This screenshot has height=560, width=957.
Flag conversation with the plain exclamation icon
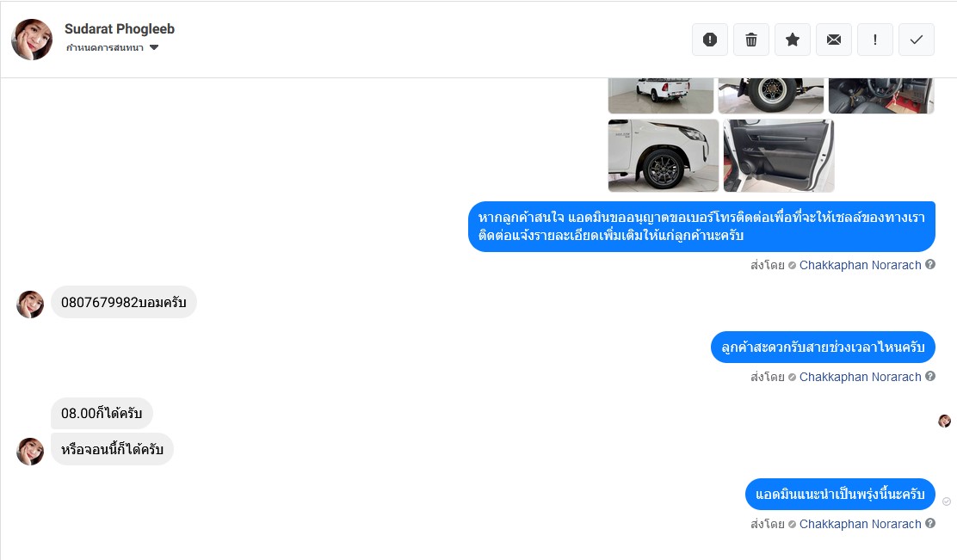click(875, 40)
